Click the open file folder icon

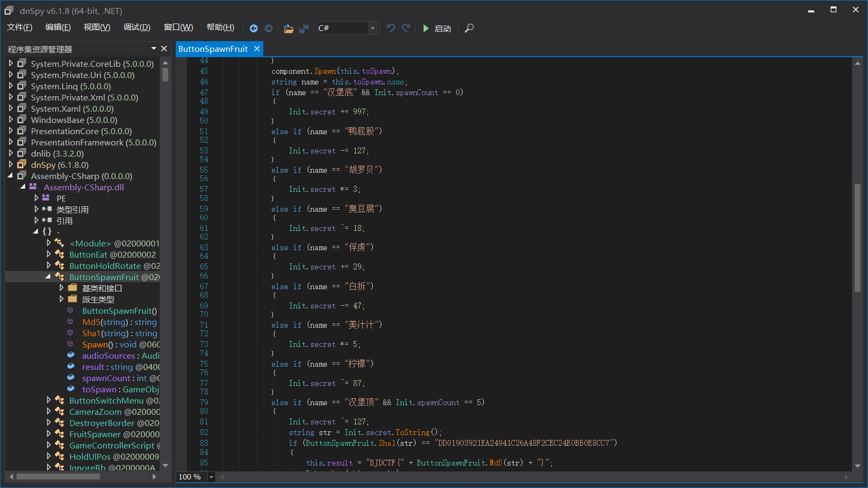coord(288,28)
